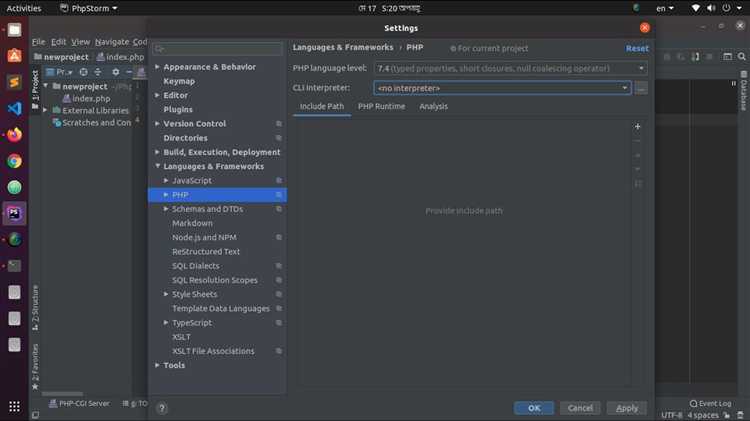Open the File menu in PhpStorm
The image size is (750, 421).
click(38, 42)
